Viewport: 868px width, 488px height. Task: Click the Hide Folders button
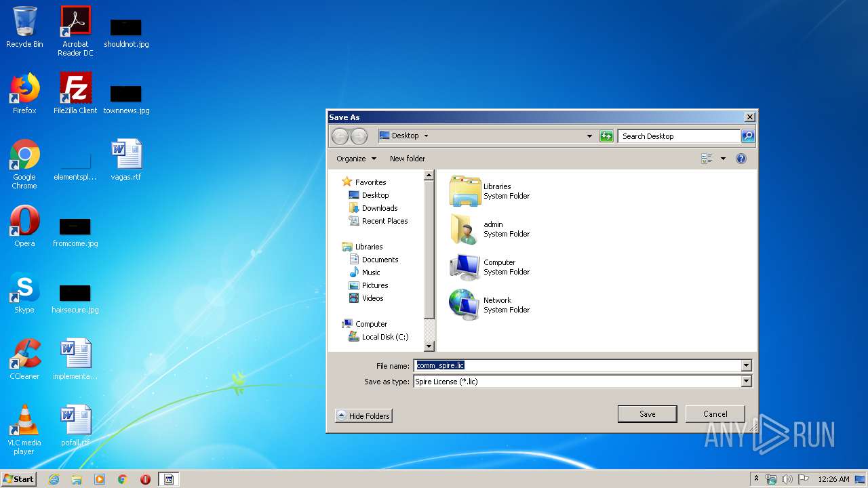click(363, 416)
